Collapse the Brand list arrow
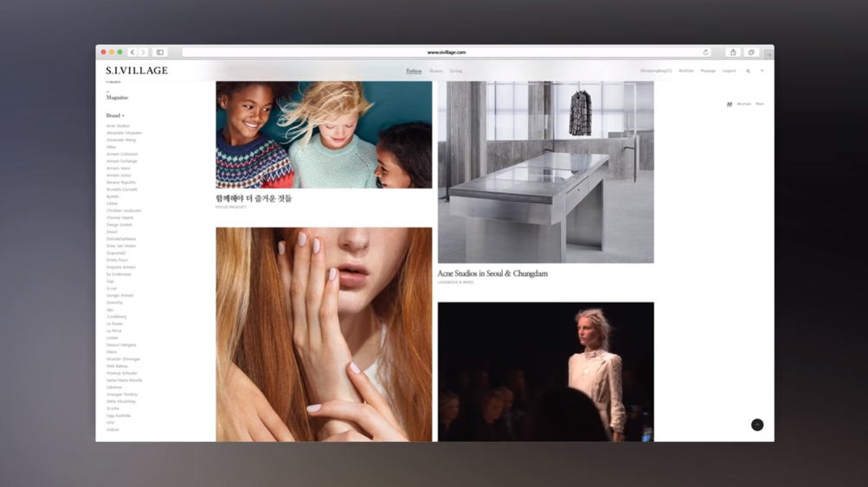Screen dimensions: 868x487 click(x=123, y=116)
